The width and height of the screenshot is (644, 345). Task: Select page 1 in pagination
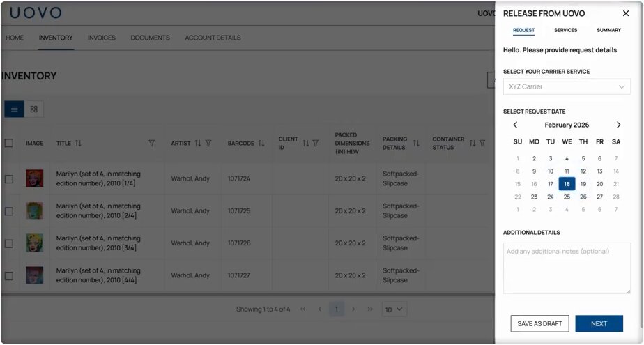pos(337,309)
